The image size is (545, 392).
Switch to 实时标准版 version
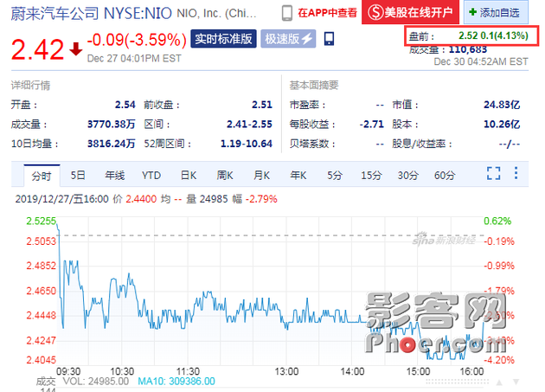pyautogui.click(x=223, y=39)
